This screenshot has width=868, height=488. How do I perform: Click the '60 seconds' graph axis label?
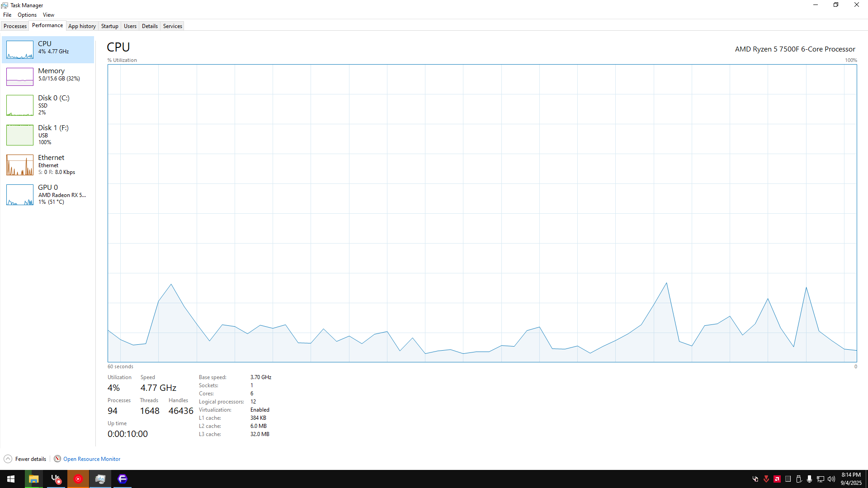(x=120, y=366)
